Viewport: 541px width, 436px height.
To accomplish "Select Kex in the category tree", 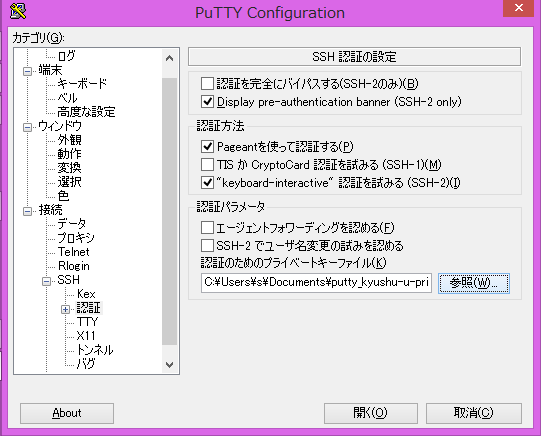I will tap(86, 294).
